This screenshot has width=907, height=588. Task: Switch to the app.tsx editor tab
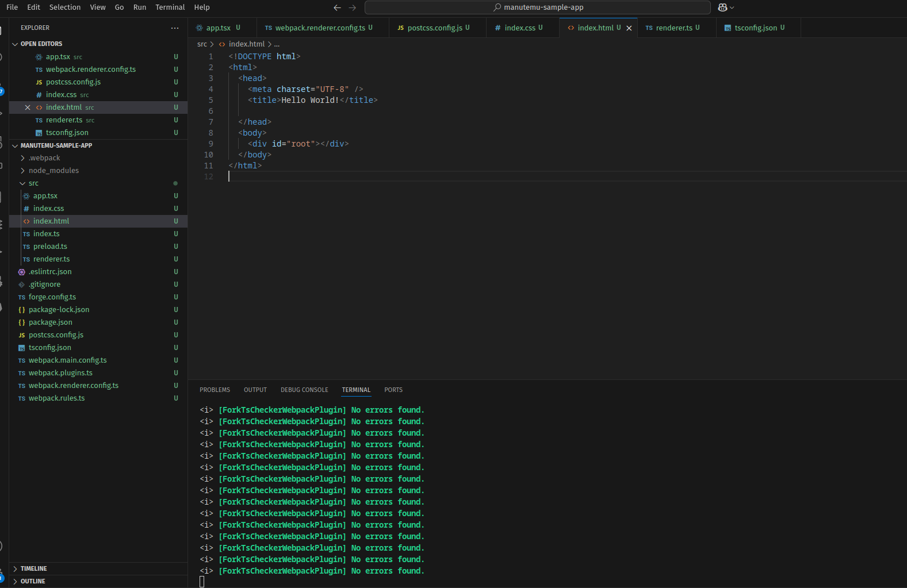point(218,28)
